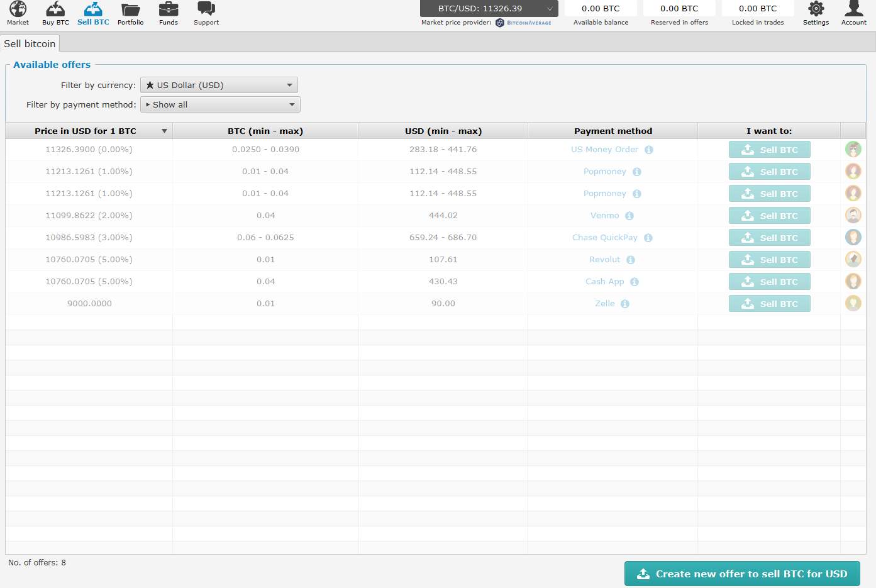Select the 659.24 - 686.70 USD cell
Image resolution: width=876 pixels, height=588 pixels.
pyautogui.click(x=443, y=238)
